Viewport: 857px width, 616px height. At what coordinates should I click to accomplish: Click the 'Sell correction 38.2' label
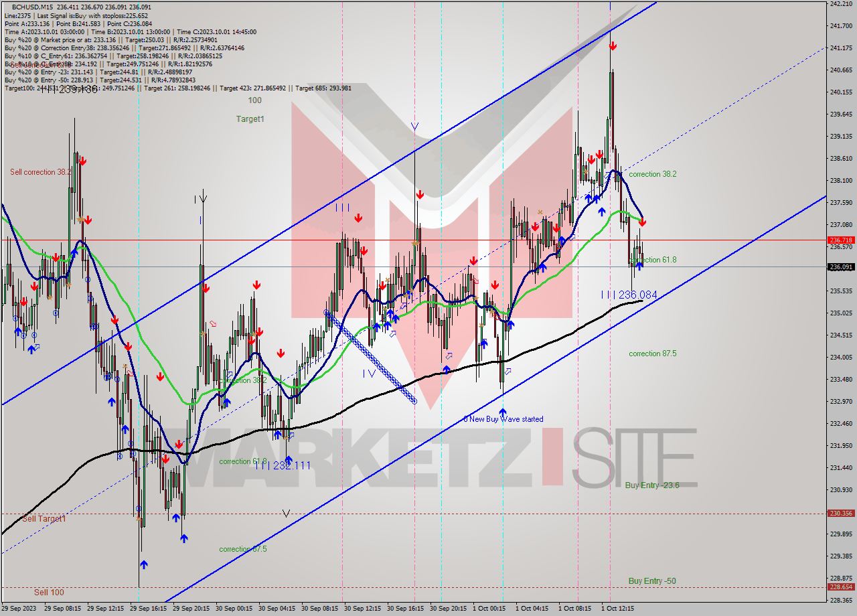41,172
